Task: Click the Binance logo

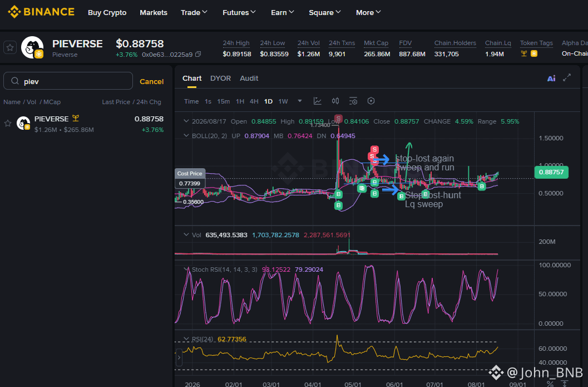Action: [x=41, y=12]
